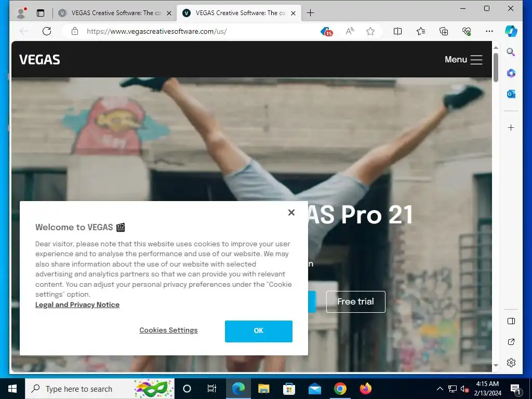Image resolution: width=532 pixels, height=399 pixels.
Task: Open sidebar settings gear icon
Action: click(511, 362)
